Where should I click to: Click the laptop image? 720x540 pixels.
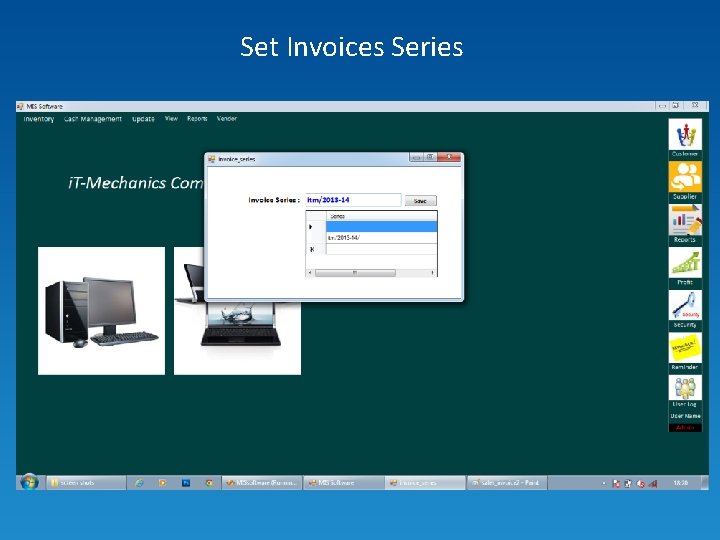pyautogui.click(x=237, y=338)
